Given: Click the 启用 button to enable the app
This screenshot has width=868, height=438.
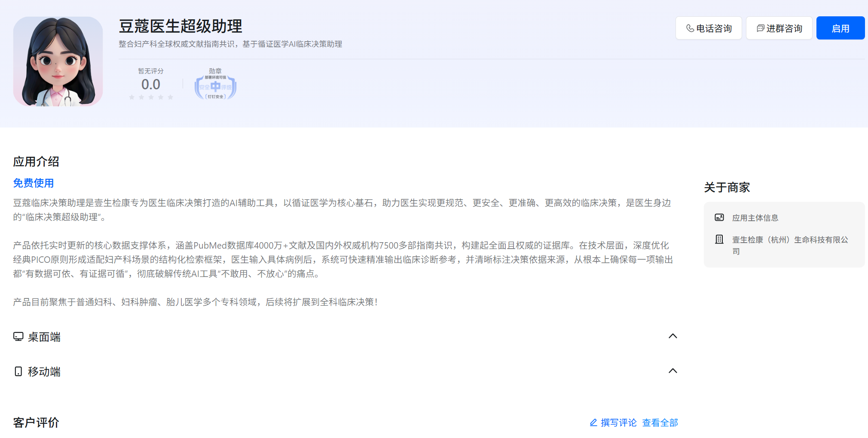Looking at the screenshot, I should pyautogui.click(x=840, y=27).
